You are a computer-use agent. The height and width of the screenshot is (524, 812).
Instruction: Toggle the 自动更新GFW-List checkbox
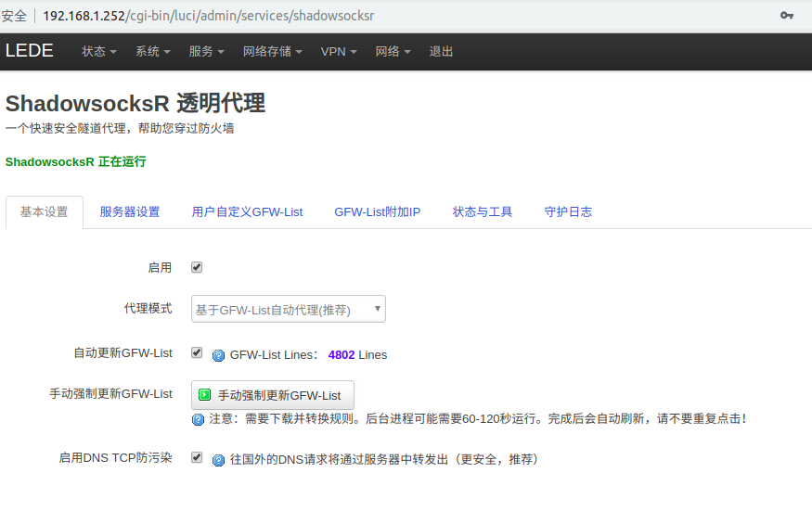coord(197,353)
